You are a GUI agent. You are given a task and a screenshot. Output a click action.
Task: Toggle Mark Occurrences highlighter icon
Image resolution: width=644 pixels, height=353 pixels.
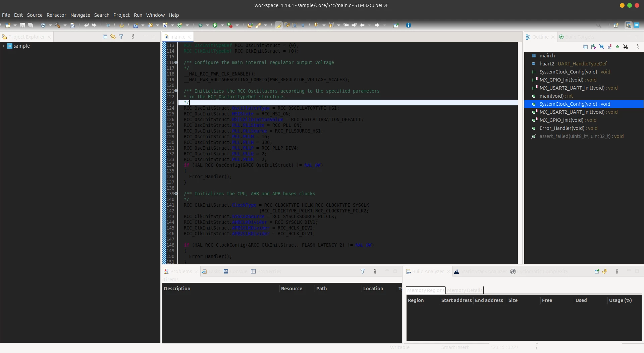[279, 25]
